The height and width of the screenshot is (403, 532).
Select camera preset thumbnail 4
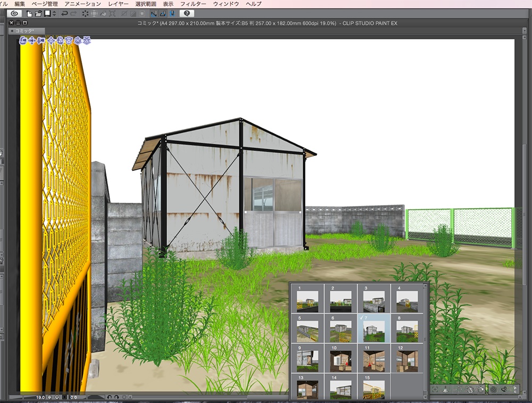[x=407, y=299]
